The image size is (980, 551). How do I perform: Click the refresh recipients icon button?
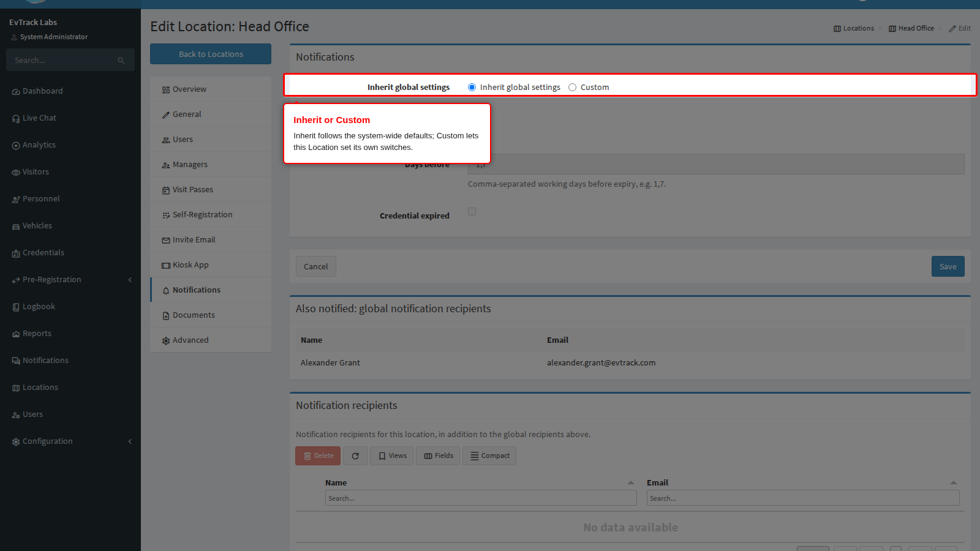pos(355,456)
